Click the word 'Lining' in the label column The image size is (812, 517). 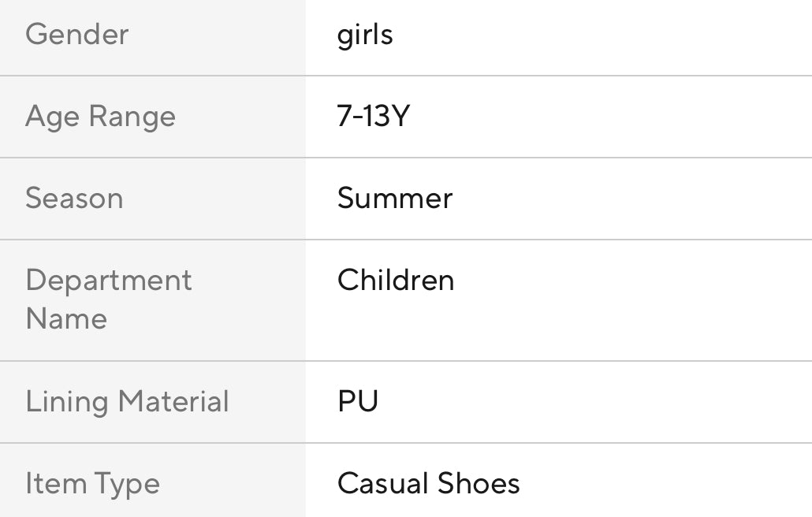click(67, 401)
